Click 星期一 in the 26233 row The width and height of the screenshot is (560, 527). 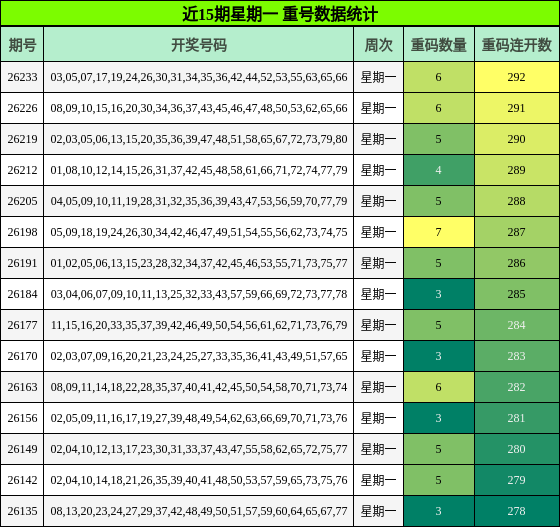click(x=379, y=77)
